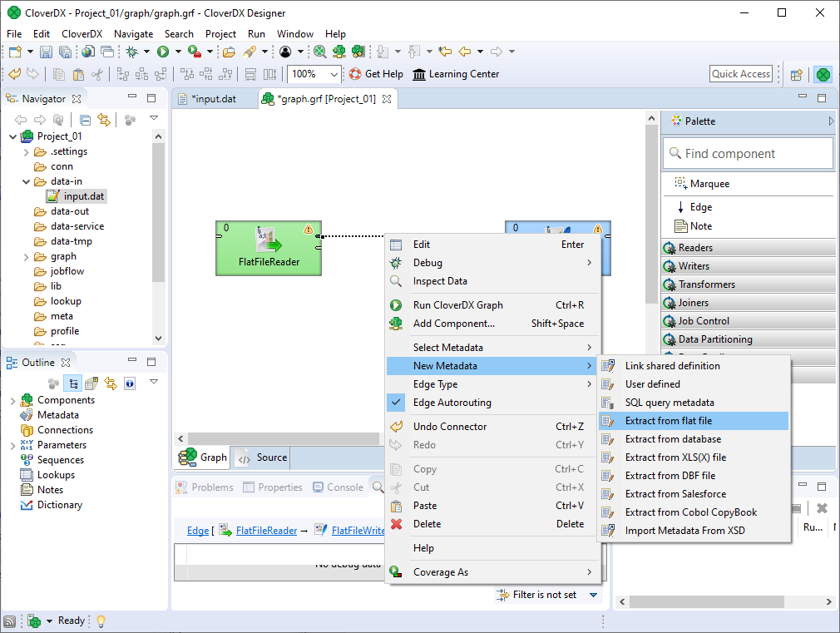Select the Edge tool in Palette
The width and height of the screenshot is (840, 633).
pos(700,207)
